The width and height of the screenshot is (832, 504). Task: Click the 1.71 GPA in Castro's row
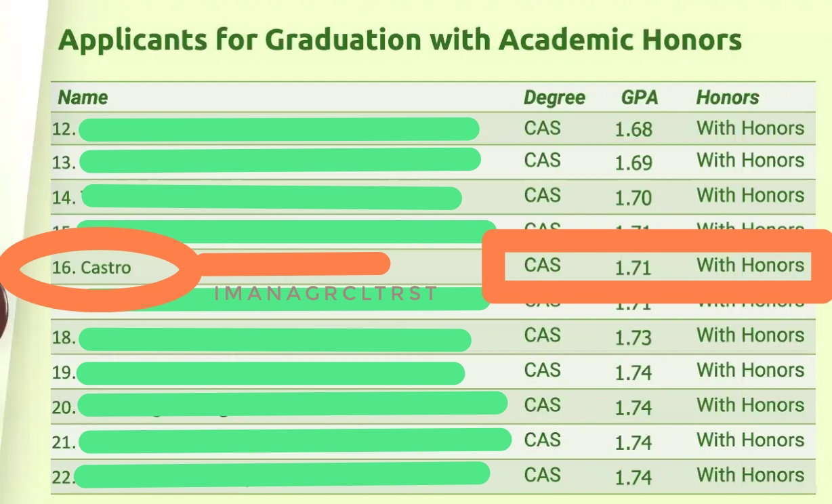633,267
